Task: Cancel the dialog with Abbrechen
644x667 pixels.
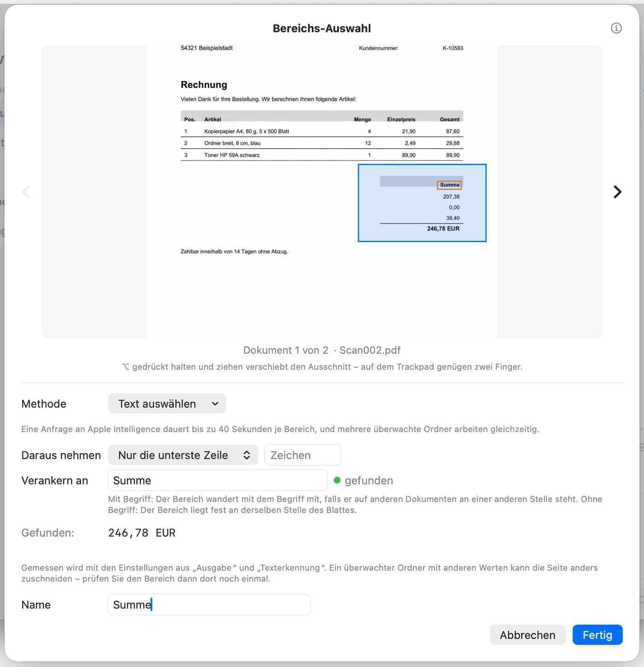Action: pyautogui.click(x=528, y=635)
